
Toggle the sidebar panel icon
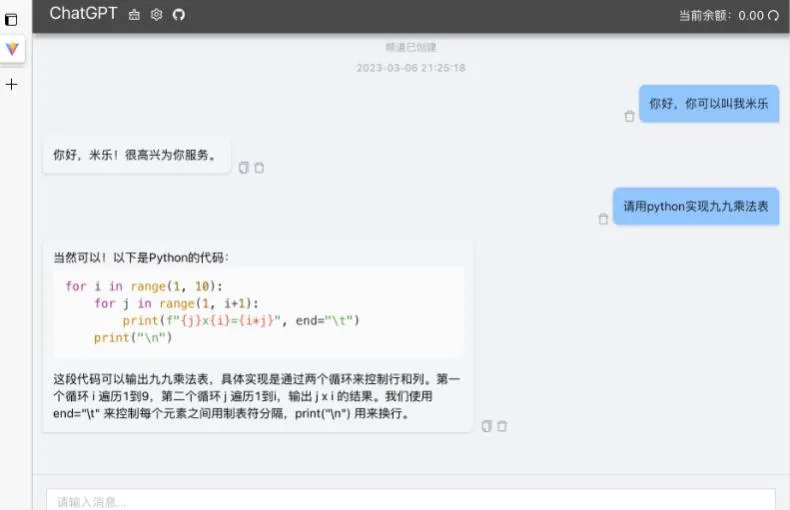(x=11, y=20)
